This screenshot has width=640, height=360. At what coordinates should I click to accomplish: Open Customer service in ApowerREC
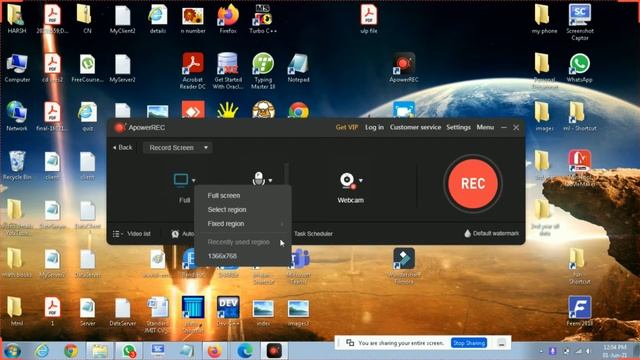point(415,127)
